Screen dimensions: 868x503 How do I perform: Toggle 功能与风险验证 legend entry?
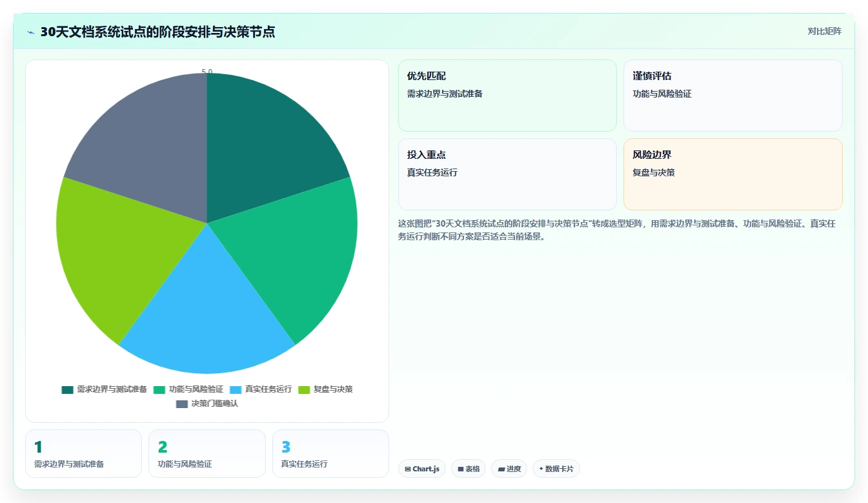pyautogui.click(x=188, y=389)
